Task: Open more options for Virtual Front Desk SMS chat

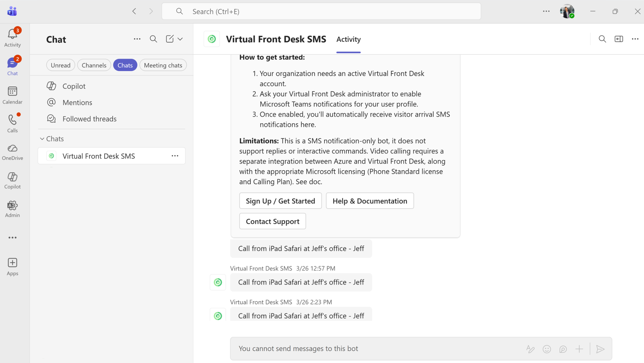Action: coord(175,156)
